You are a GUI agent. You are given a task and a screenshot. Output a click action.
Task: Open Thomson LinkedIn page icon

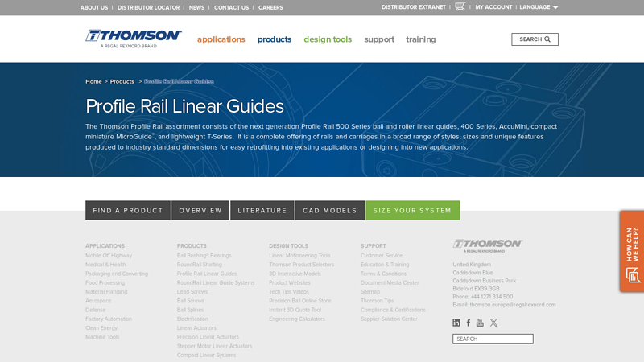[456, 323]
